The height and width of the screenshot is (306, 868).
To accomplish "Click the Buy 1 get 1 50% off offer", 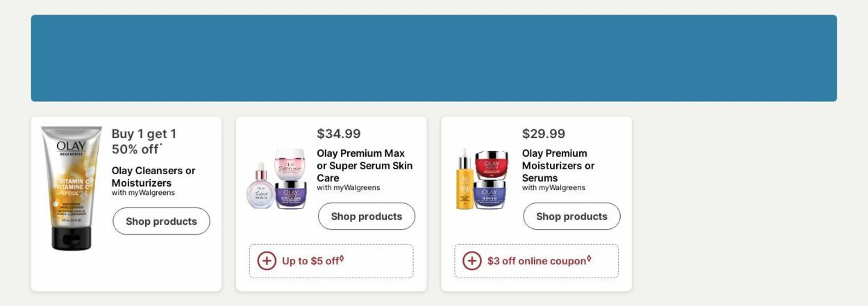I will coord(144,141).
